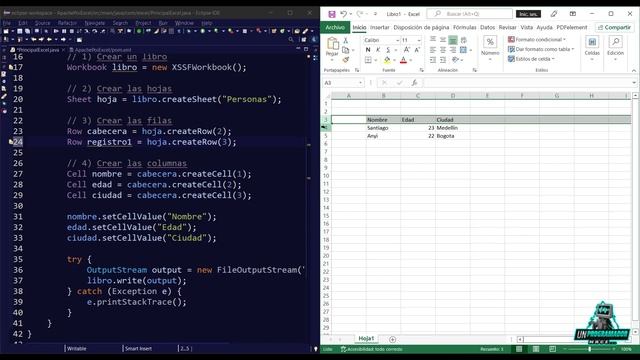
Task: Collapse the Excel ribbon with chevron
Action: point(634,71)
